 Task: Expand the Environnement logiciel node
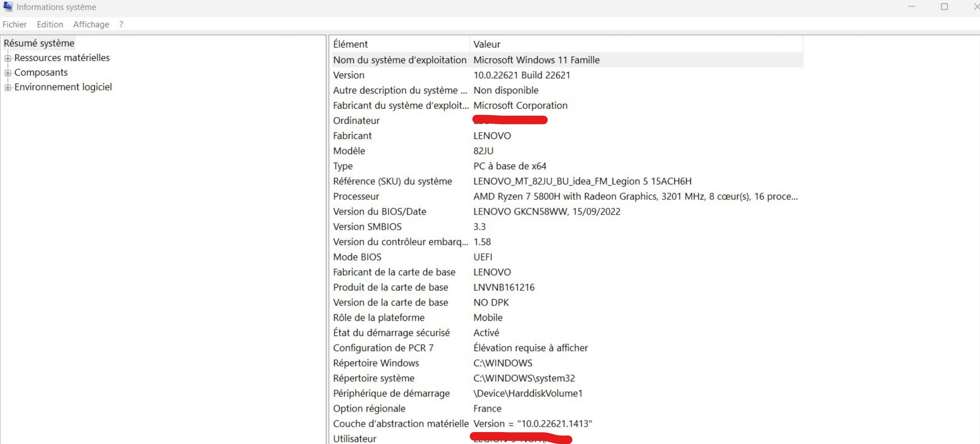tap(8, 88)
